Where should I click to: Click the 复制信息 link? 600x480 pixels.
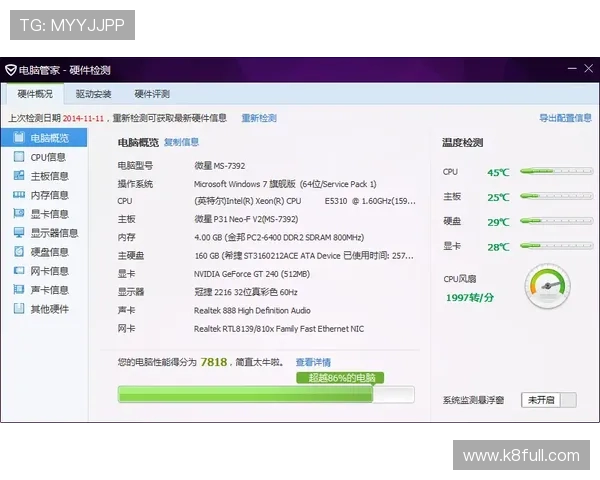pos(181,142)
